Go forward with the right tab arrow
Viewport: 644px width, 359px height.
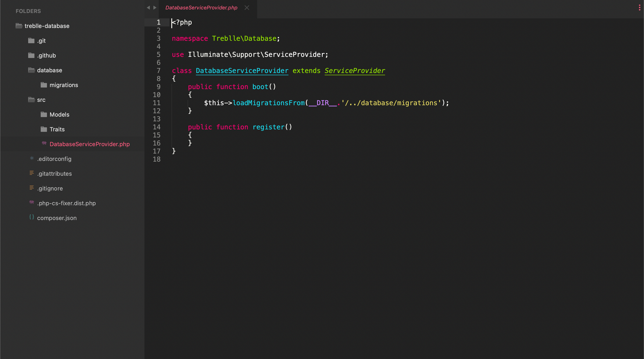[155, 8]
